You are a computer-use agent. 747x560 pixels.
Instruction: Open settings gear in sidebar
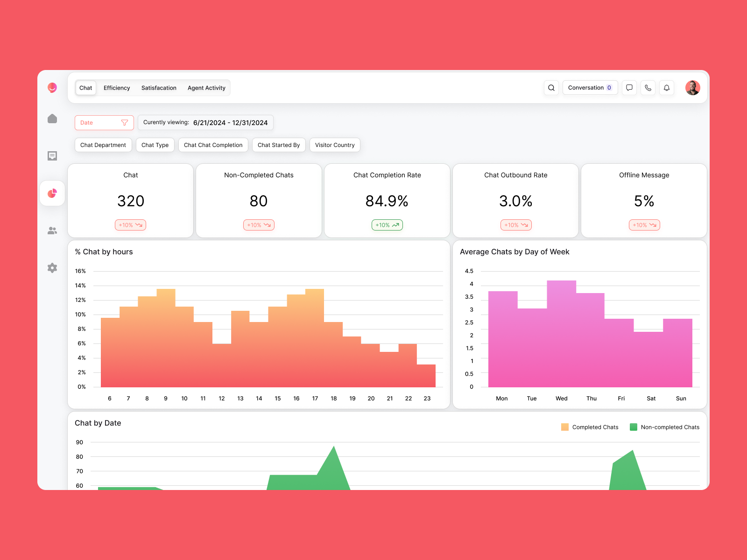click(x=52, y=268)
